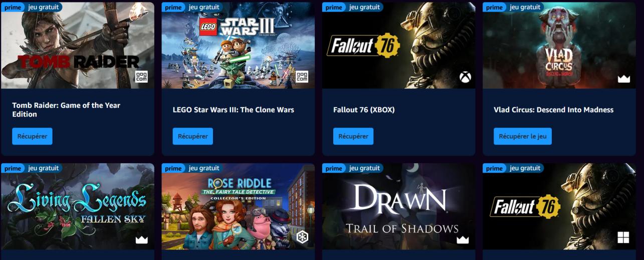This screenshot has height=260, width=644.
Task: Click the GOG icon on Tomb Raider artwork
Action: pos(142,77)
